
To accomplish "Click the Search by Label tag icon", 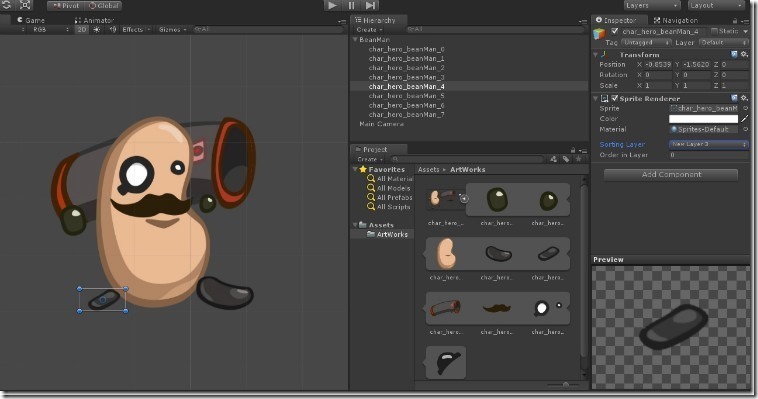I will tap(566, 159).
